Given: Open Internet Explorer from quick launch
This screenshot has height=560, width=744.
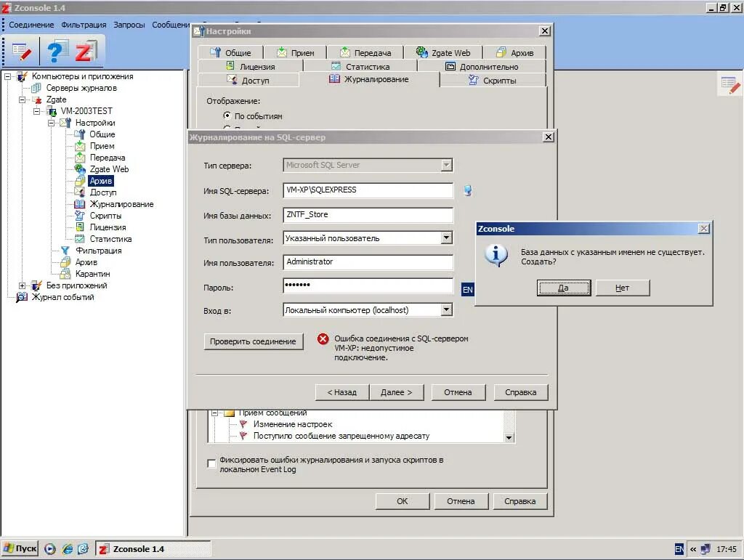Looking at the screenshot, I should (68, 549).
